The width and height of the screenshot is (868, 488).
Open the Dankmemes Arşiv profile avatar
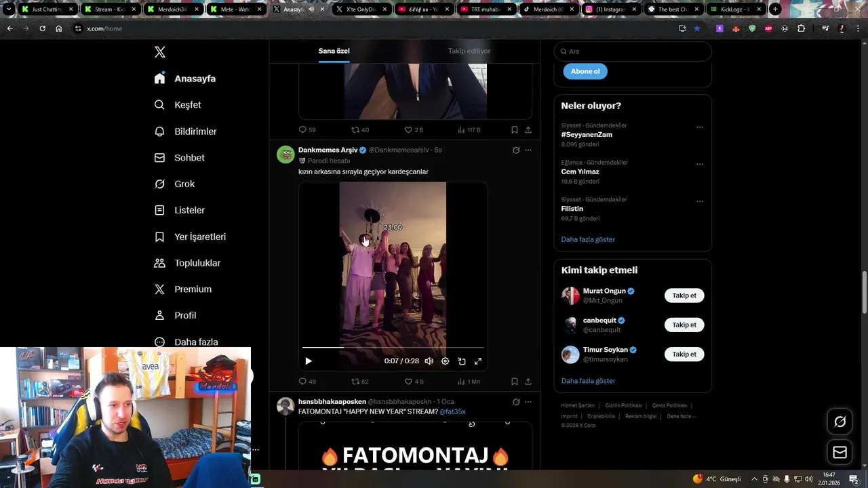(285, 155)
